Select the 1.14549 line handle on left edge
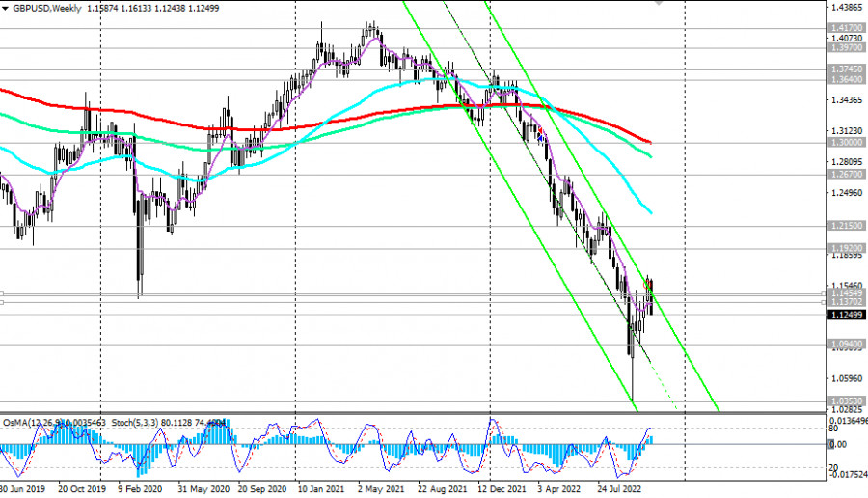The image size is (868, 498). (x=3, y=292)
